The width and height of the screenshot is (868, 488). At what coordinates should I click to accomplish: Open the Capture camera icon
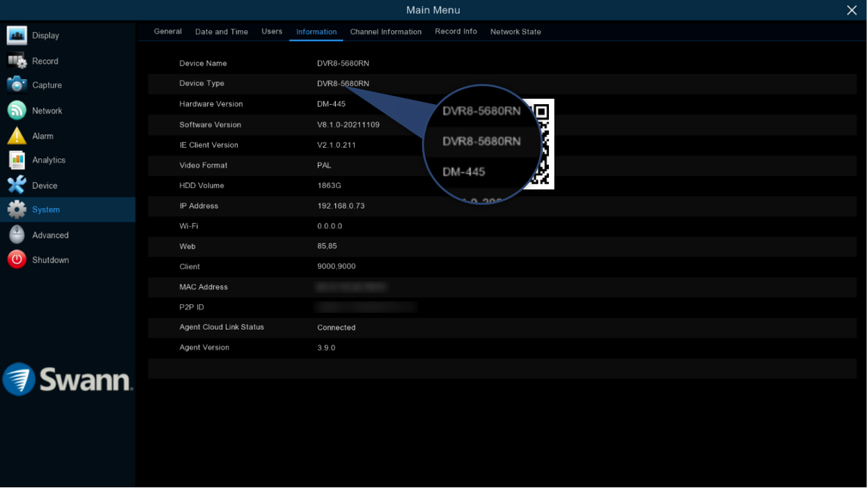click(x=17, y=85)
